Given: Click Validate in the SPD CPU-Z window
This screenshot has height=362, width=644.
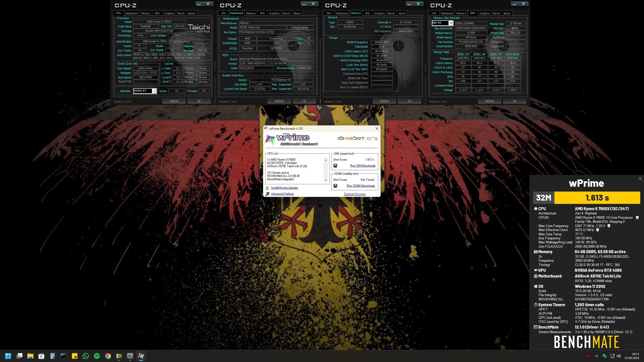Looking at the screenshot, I should click(x=489, y=101).
